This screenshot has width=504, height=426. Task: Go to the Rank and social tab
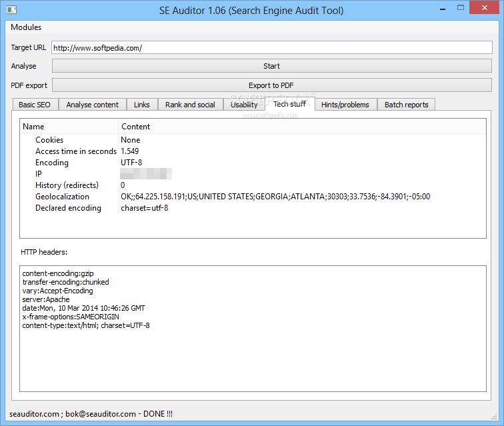pos(190,105)
